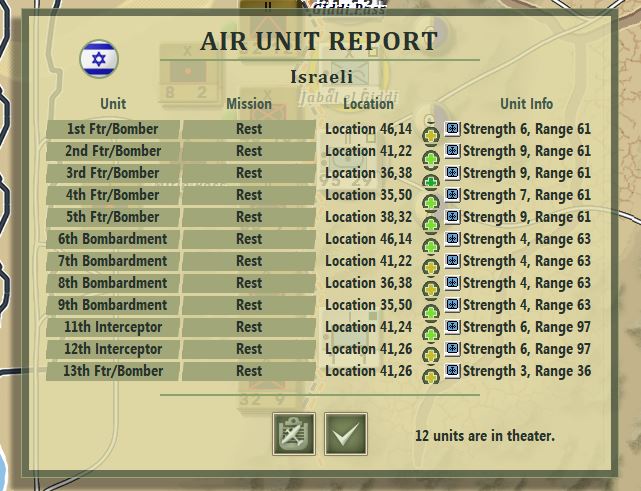Image resolution: width=641 pixels, height=491 pixels.
Task: Select the 6th Bombardment unit button
Action: (x=113, y=240)
